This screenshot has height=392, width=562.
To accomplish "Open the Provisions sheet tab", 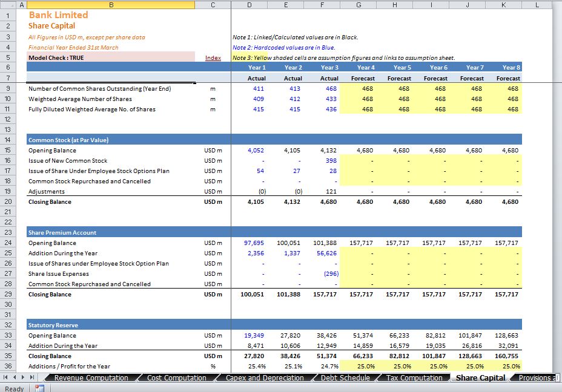I will [x=536, y=377].
